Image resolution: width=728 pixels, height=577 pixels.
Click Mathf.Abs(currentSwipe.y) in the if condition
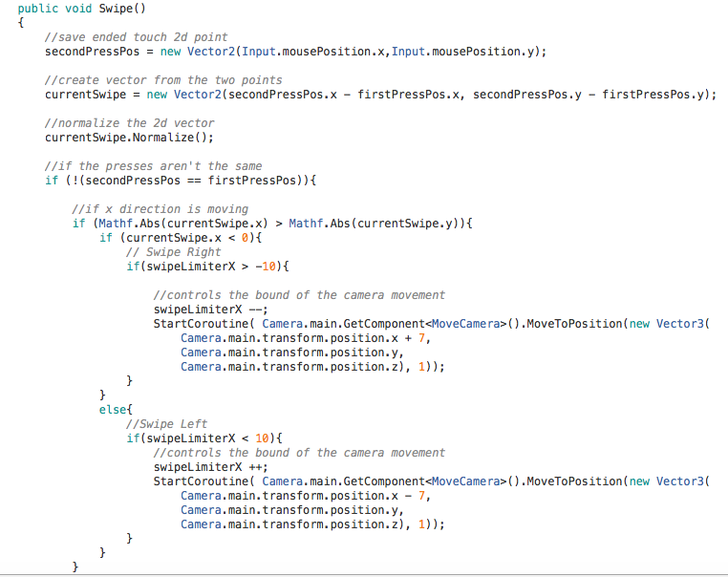coord(375,223)
